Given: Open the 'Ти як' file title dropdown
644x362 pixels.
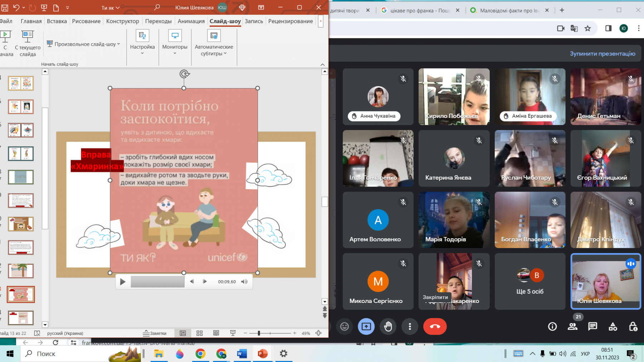Looking at the screenshot, I should coord(111,8).
